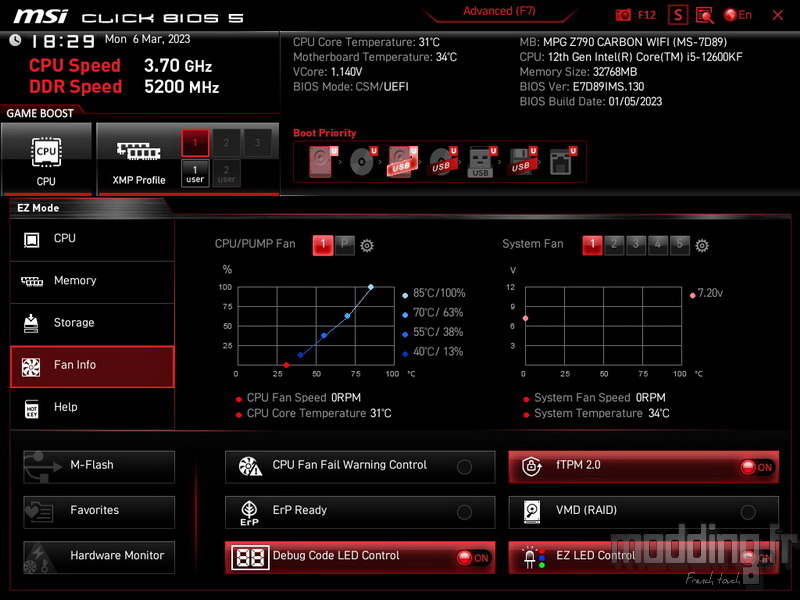
Task: Select System Fan 3 tab
Action: [636, 245]
